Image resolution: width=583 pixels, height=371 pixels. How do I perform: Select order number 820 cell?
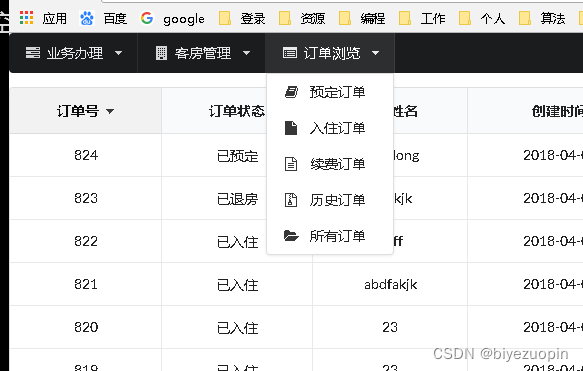tap(86, 327)
